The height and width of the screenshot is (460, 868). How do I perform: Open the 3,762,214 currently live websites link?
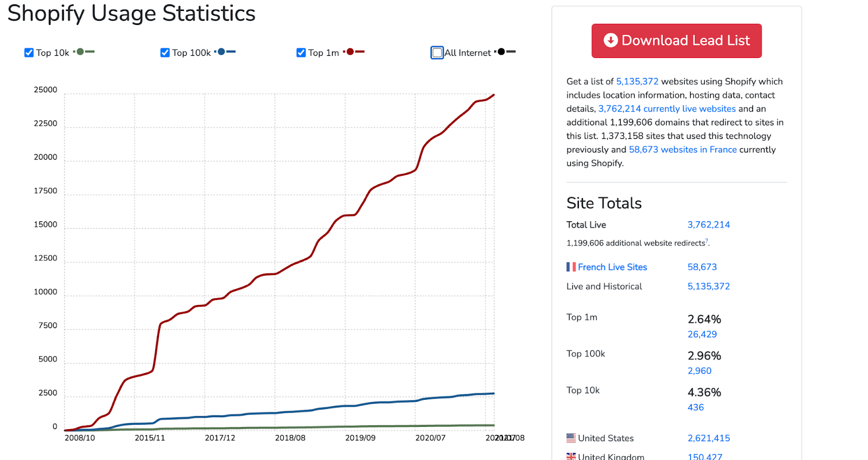667,108
